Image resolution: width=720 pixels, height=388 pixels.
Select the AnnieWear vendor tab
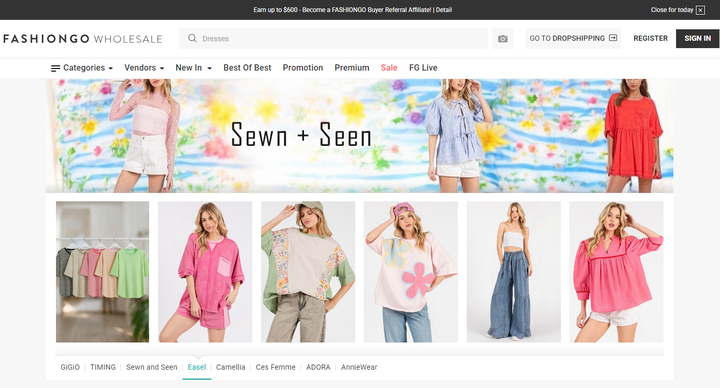(359, 367)
